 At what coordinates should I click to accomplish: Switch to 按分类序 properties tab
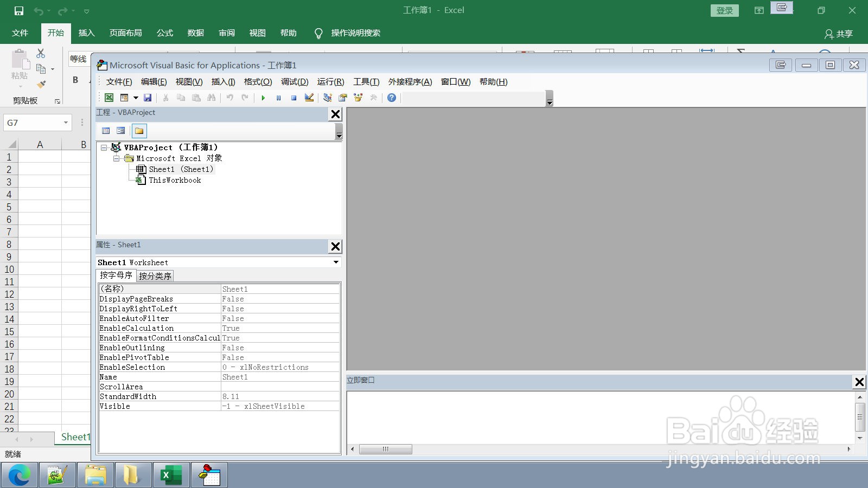(155, 276)
